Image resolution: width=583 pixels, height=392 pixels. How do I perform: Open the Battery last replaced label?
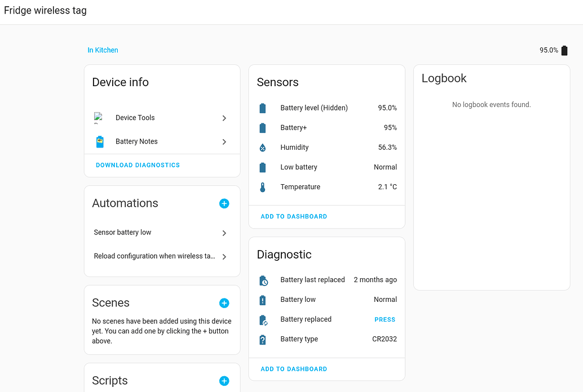(312, 279)
